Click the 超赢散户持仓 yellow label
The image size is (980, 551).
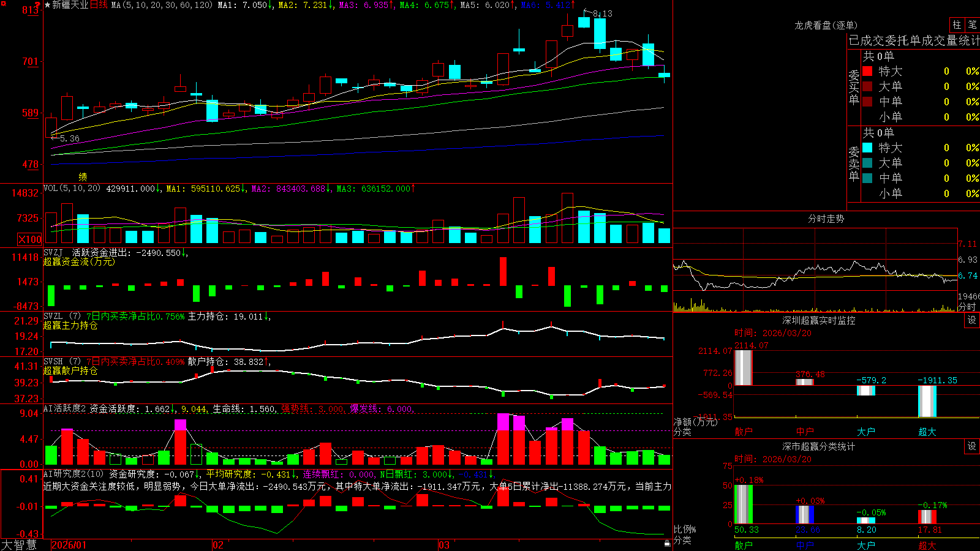click(70, 370)
